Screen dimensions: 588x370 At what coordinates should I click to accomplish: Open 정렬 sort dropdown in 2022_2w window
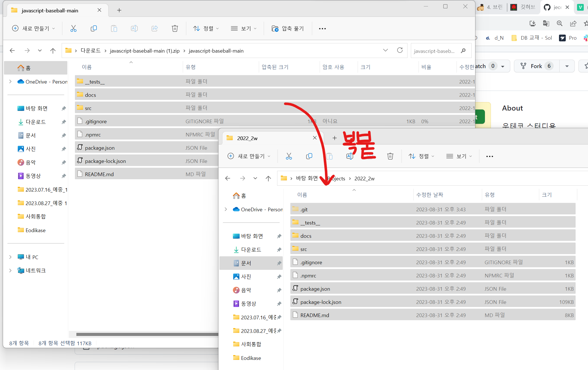pyautogui.click(x=421, y=156)
